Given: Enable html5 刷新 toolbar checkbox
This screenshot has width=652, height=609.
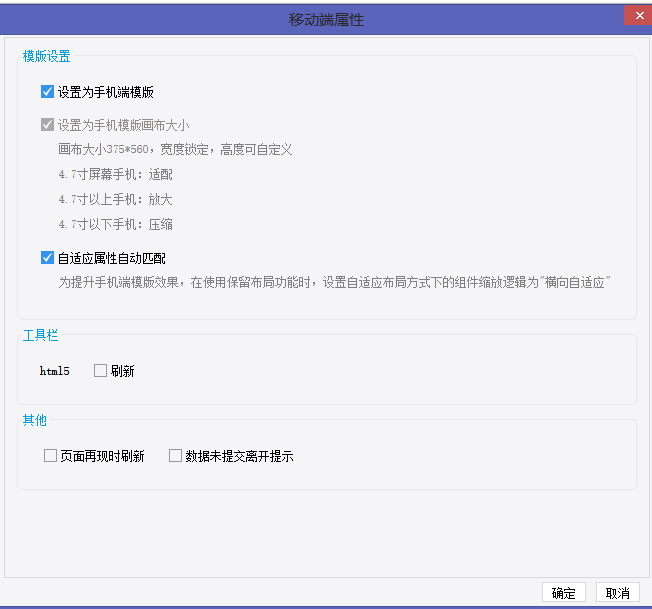Looking at the screenshot, I should point(100,370).
